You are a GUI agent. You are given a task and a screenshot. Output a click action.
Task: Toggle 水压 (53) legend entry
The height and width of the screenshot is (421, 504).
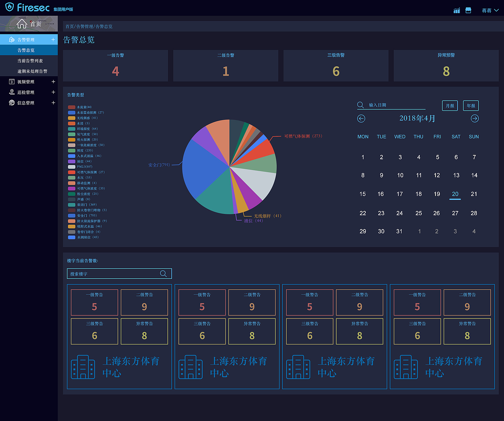click(80, 178)
